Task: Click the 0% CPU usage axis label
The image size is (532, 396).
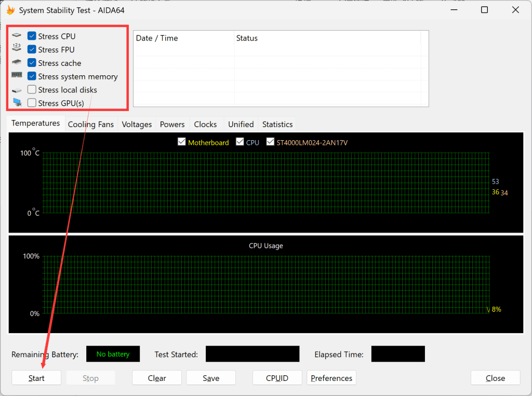Action: click(35, 313)
